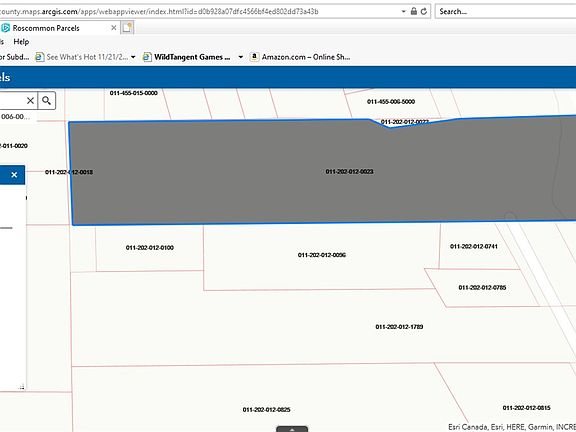Click parcel label 011-202-012-0785

point(482,288)
